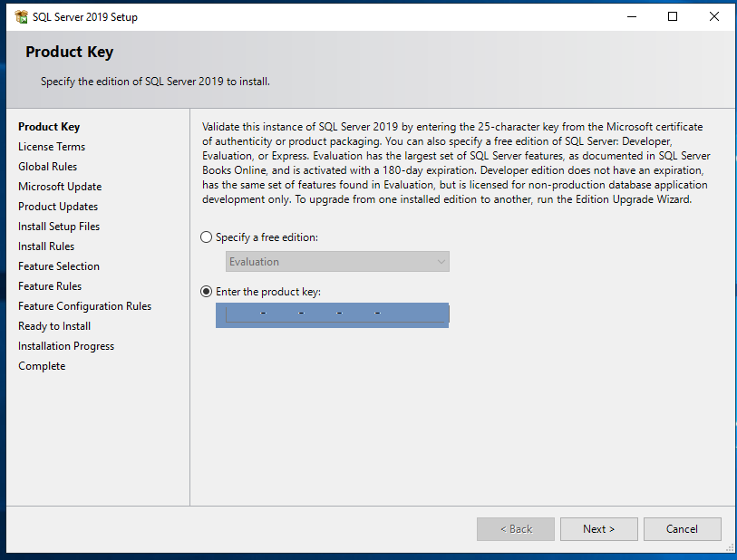Select Feature Rules in the sidebar
737x560 pixels.
(51, 285)
